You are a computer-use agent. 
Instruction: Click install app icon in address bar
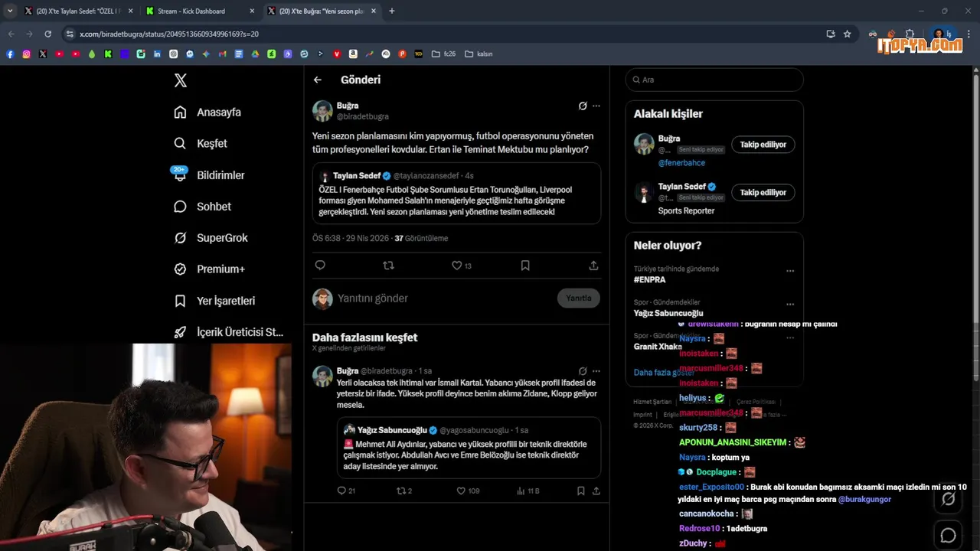pyautogui.click(x=831, y=34)
